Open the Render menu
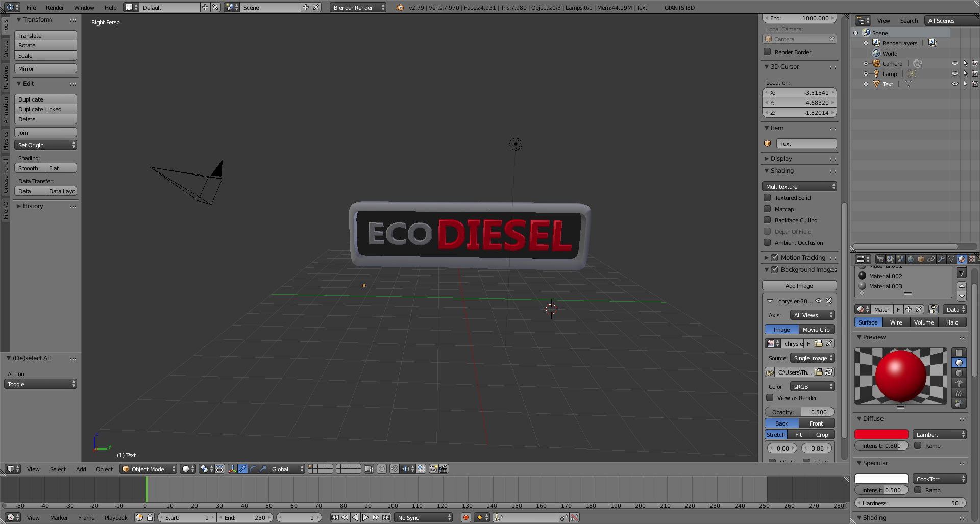 click(x=55, y=8)
